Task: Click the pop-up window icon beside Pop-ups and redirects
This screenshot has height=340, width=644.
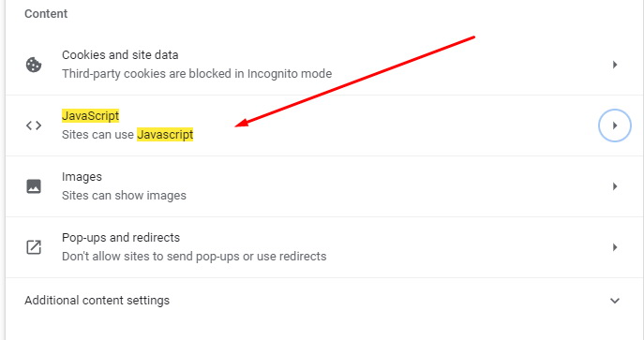Action: (x=34, y=247)
